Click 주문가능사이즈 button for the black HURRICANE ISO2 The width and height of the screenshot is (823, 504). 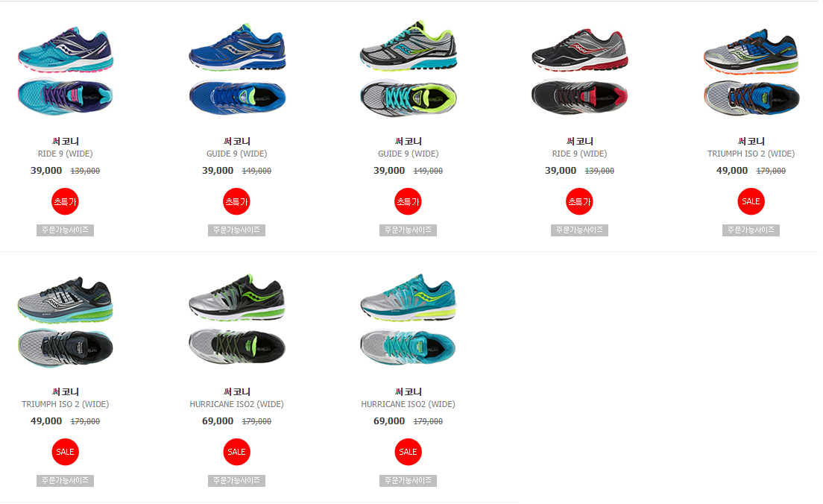236,480
